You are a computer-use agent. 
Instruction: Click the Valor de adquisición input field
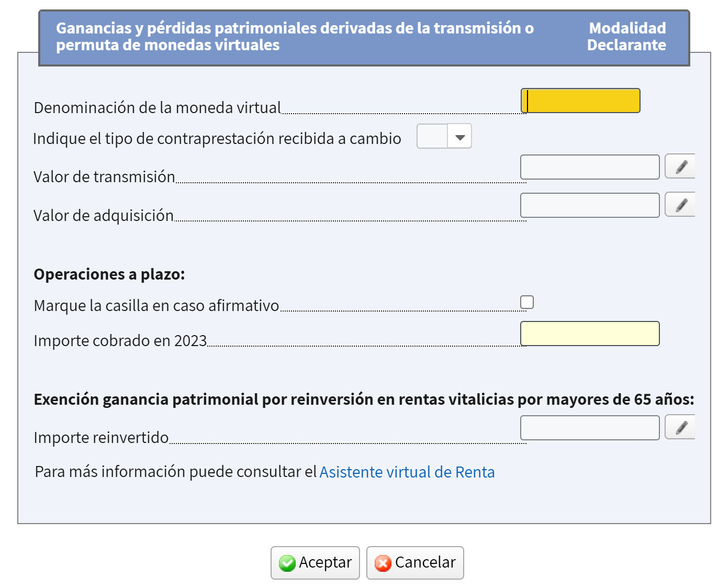click(x=590, y=205)
